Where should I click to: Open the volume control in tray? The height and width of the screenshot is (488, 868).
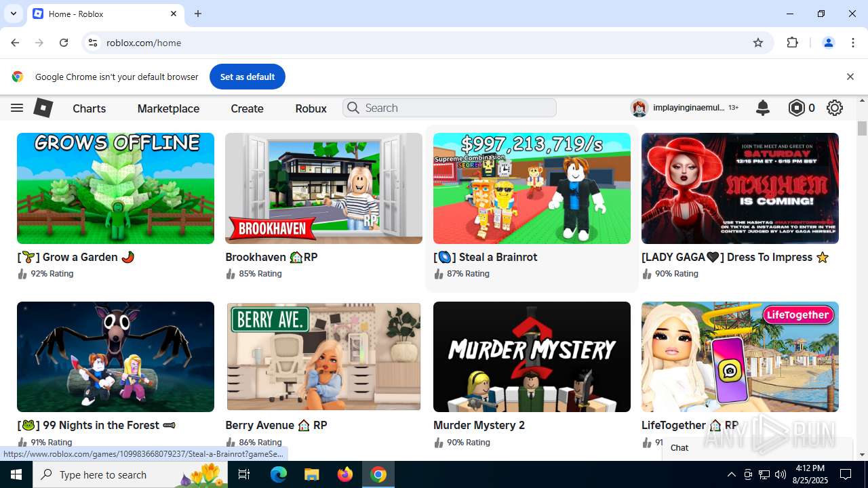pyautogui.click(x=780, y=474)
